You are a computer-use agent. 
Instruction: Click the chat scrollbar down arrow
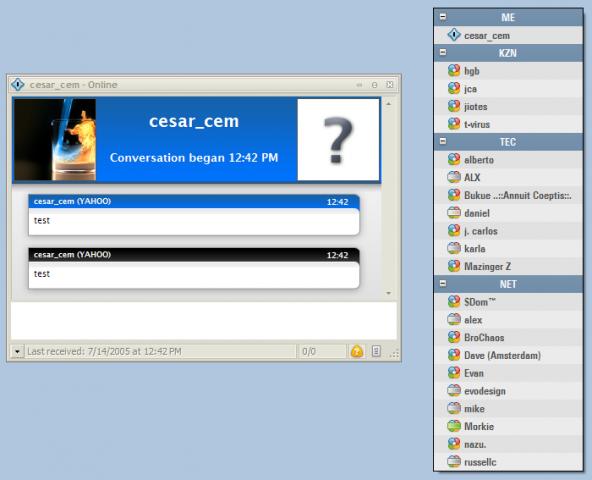pos(388,293)
